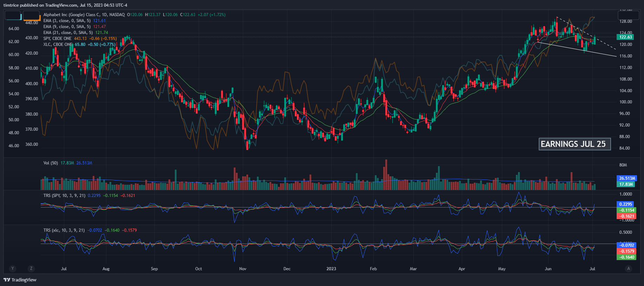Click the 'timtrice published on TradingView.com' header
This screenshot has height=286, width=644.
point(65,5)
